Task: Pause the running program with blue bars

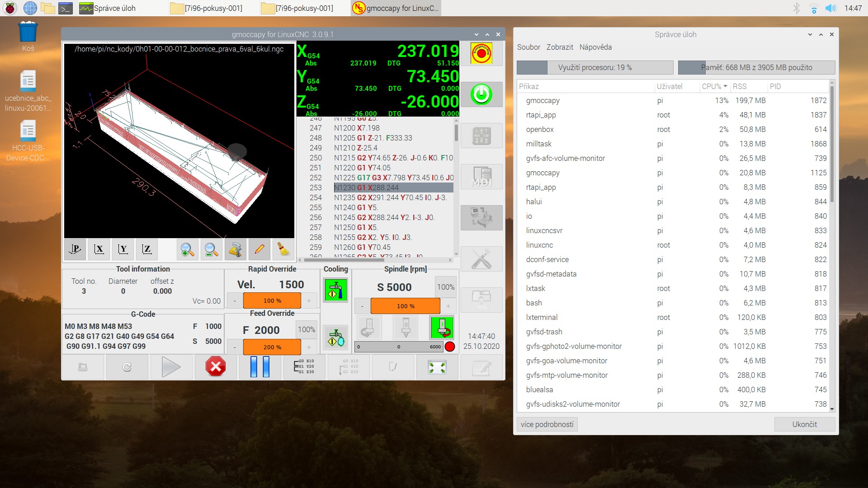Action: (x=260, y=366)
